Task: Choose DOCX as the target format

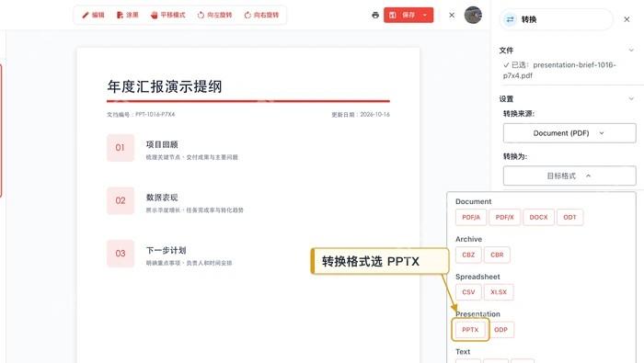Action: 538,218
